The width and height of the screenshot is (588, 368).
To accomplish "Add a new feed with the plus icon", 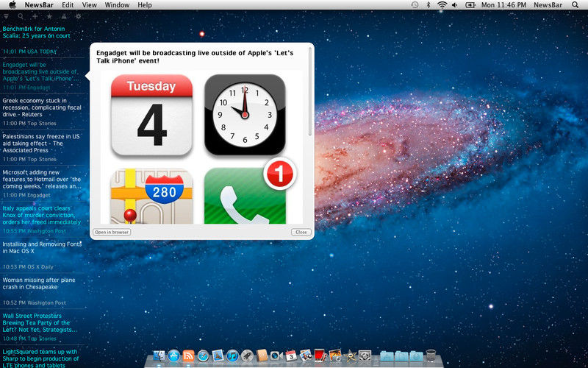I will pyautogui.click(x=35, y=16).
